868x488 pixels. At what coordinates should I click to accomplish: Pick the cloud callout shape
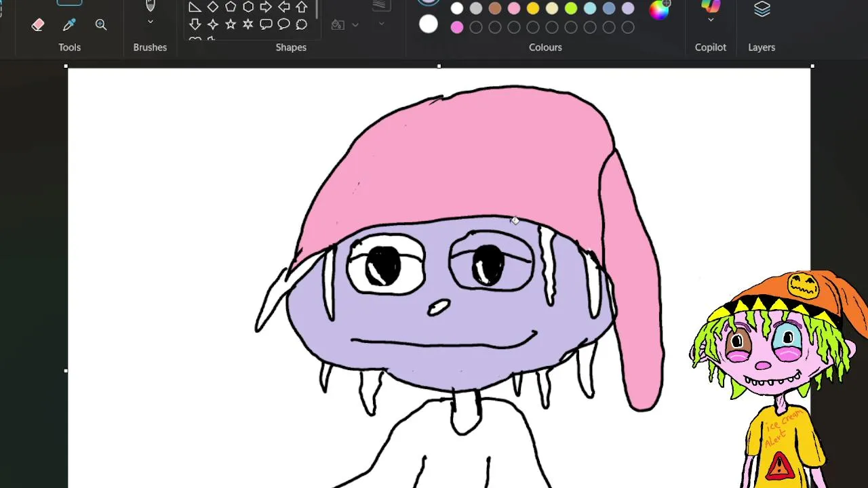302,24
